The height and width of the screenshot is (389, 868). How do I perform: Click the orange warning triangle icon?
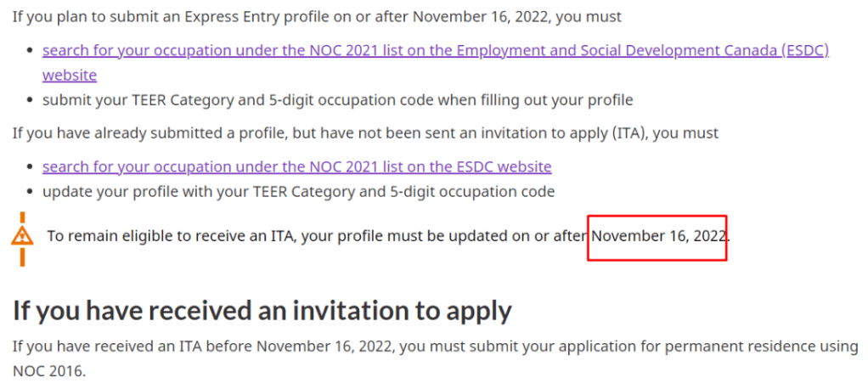pyautogui.click(x=23, y=235)
